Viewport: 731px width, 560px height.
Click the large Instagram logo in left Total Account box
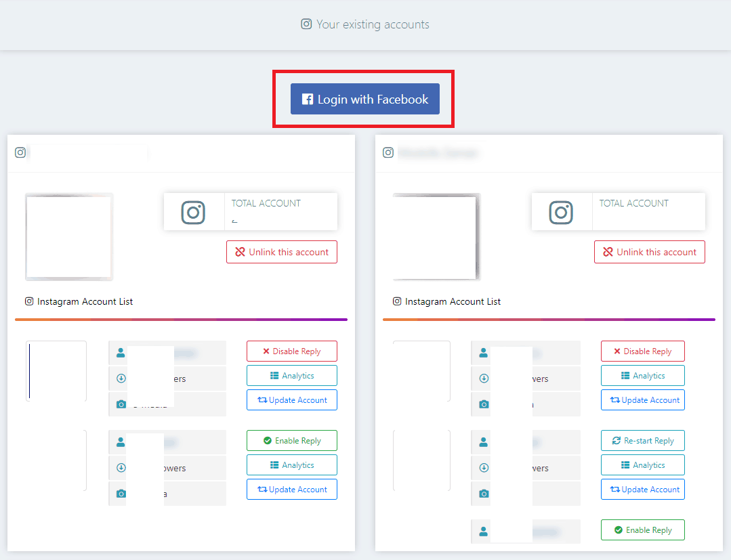(193, 213)
